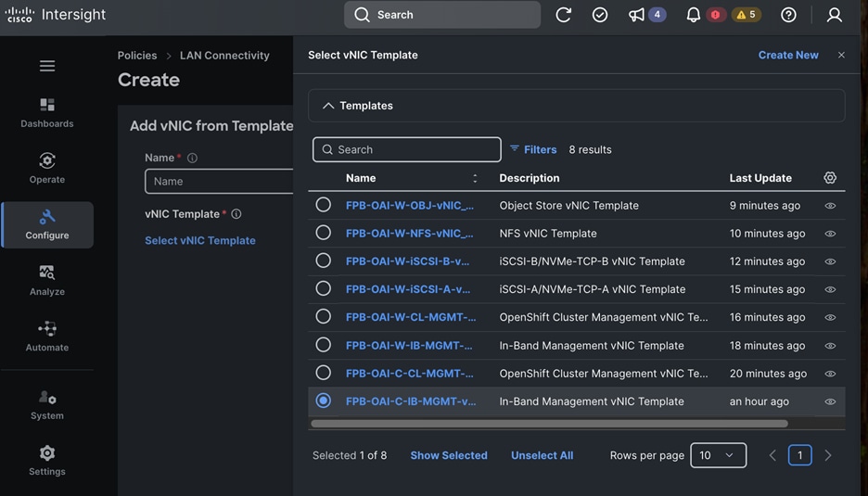Preview FPB-OAI-W-CL-MGMT template eye icon
This screenshot has height=496, width=868.
click(830, 318)
